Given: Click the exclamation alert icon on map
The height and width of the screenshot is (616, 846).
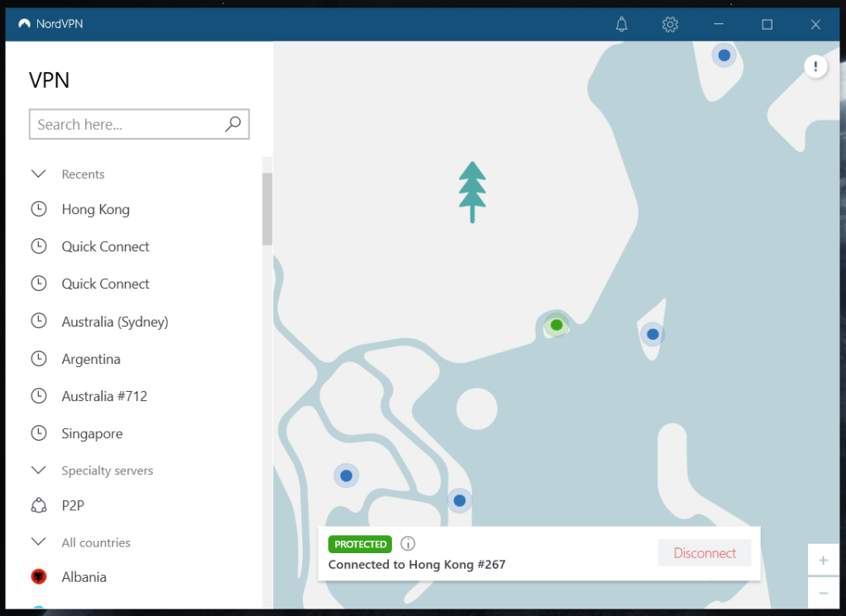Looking at the screenshot, I should tap(815, 67).
